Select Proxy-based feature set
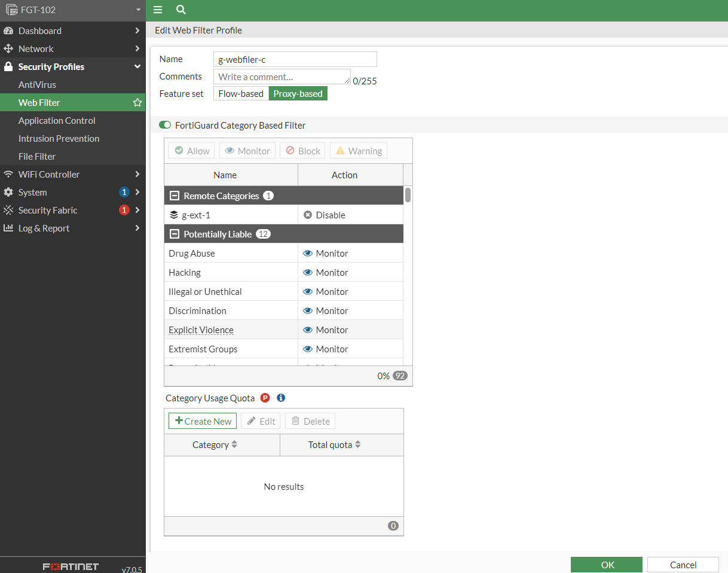Screen dimensions: 728x573 [x=298, y=93]
